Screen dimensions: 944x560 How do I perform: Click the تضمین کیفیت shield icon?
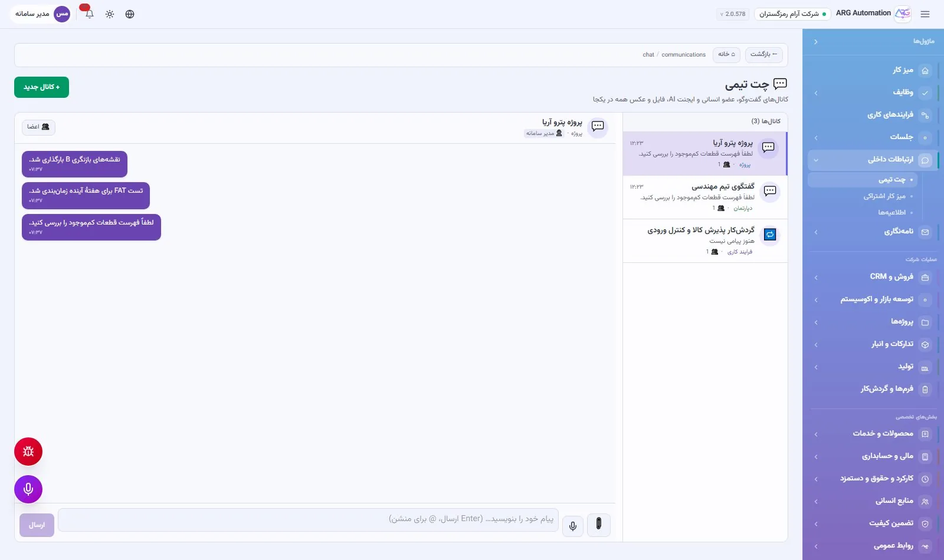click(x=925, y=524)
